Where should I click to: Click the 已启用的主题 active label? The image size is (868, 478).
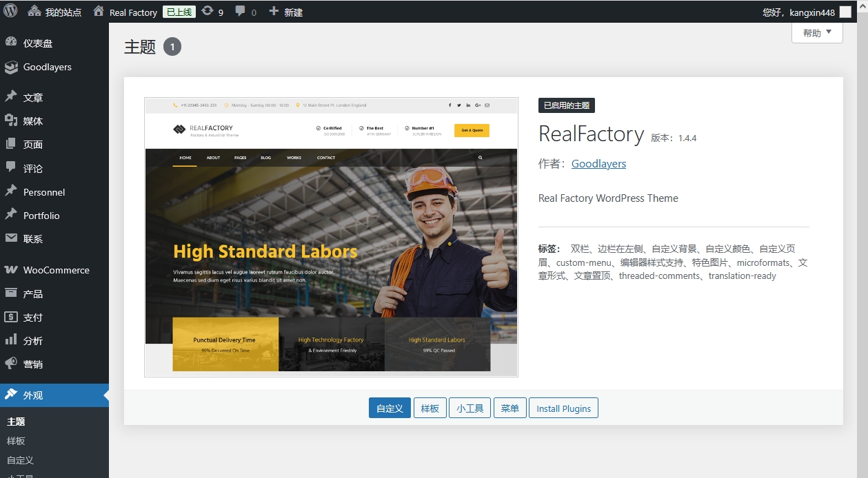click(567, 105)
